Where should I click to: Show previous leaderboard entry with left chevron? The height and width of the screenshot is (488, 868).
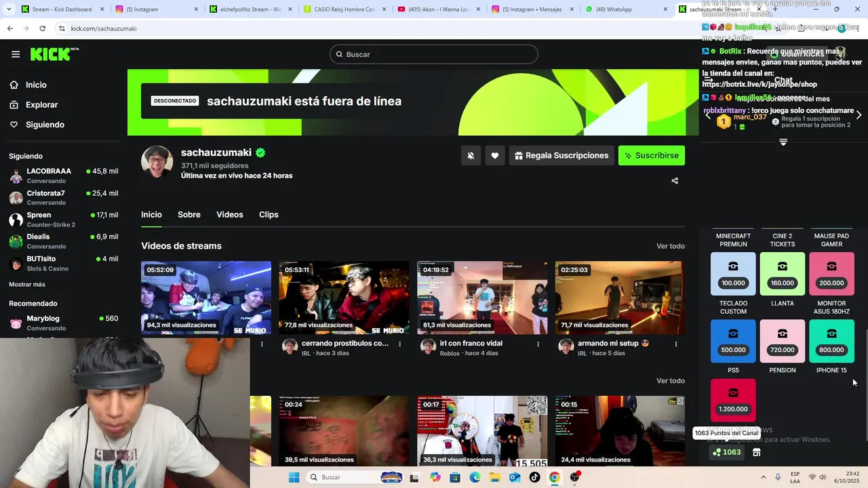coord(708,115)
